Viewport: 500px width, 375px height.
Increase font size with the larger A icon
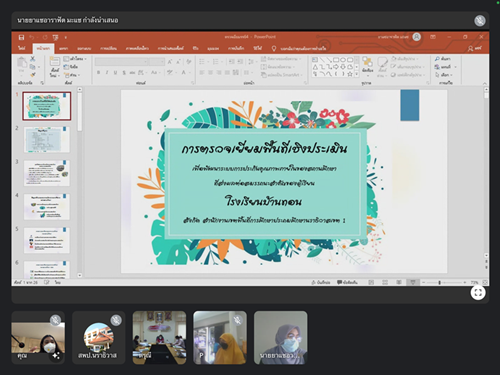click(x=170, y=62)
